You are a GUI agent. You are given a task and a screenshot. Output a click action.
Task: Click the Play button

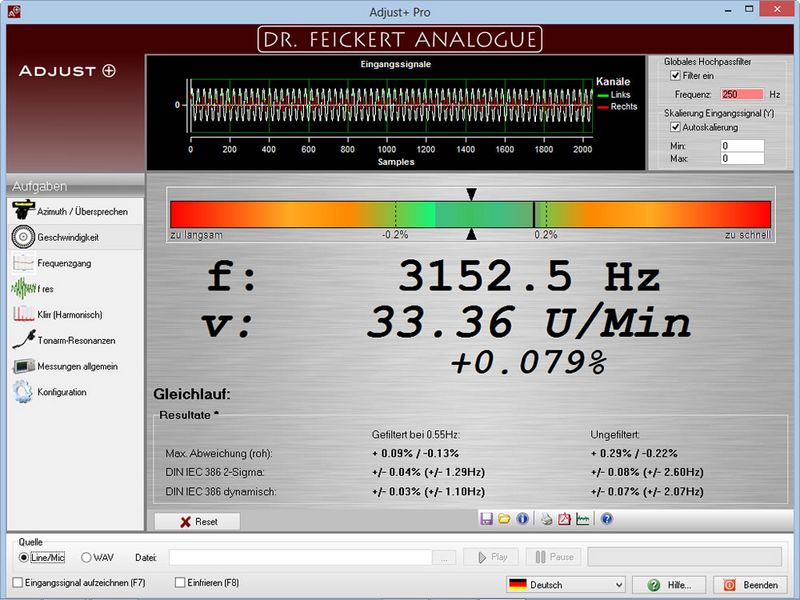[x=491, y=557]
